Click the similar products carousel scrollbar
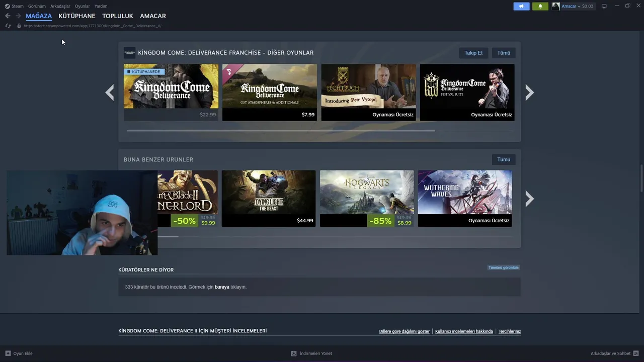The image size is (644, 362). pyautogui.click(x=168, y=236)
